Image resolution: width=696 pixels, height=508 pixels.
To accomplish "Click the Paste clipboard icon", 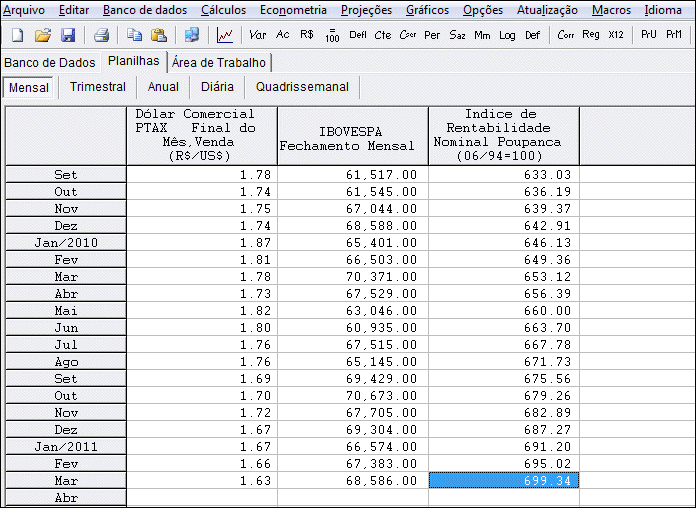I will (158, 35).
